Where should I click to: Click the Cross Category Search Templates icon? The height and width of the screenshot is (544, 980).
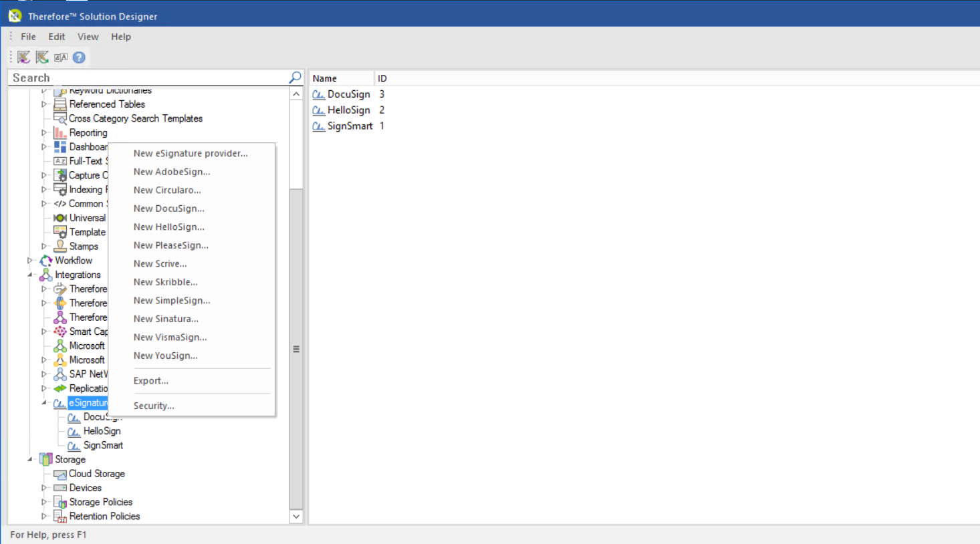coord(60,118)
